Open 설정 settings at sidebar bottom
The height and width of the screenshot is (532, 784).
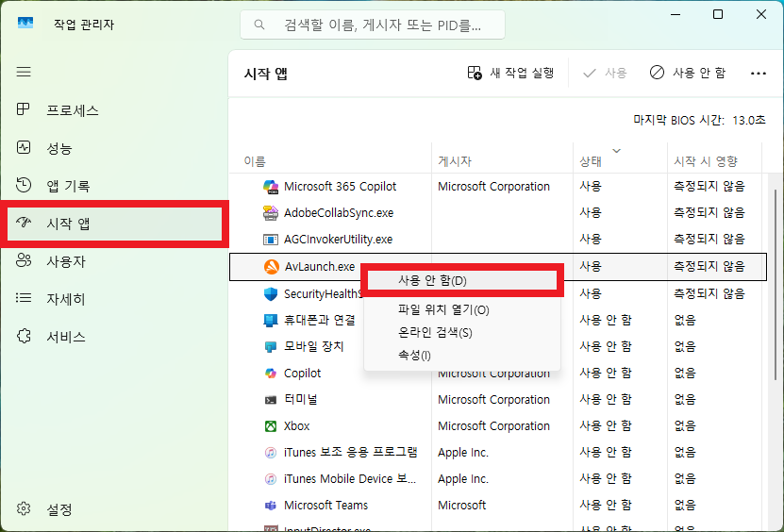114,509
